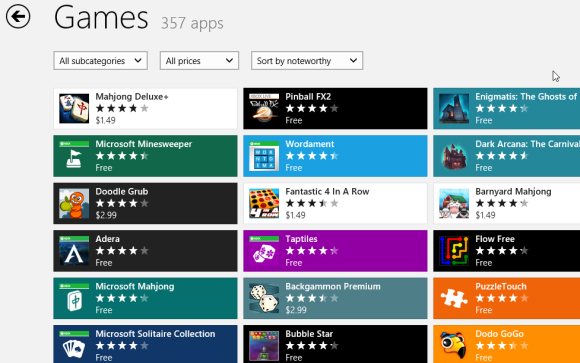Click the PuzzleTouch title text
Image resolution: width=580 pixels, height=363 pixels.
tap(500, 286)
